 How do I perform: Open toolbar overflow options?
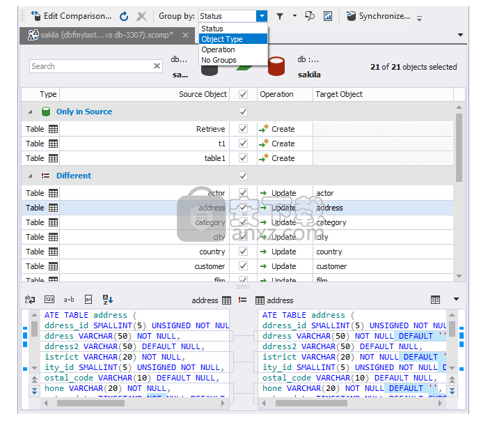click(x=420, y=18)
